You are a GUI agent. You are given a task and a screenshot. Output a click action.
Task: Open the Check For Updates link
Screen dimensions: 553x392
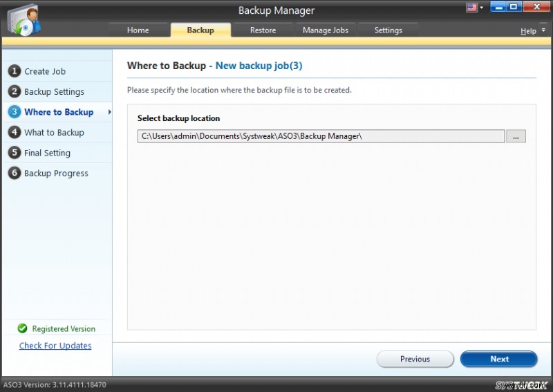coord(55,346)
